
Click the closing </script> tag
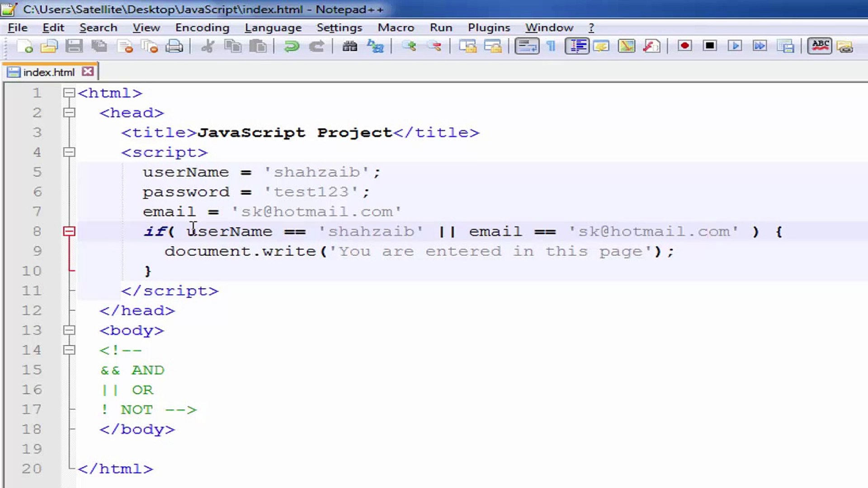pyautogui.click(x=170, y=291)
